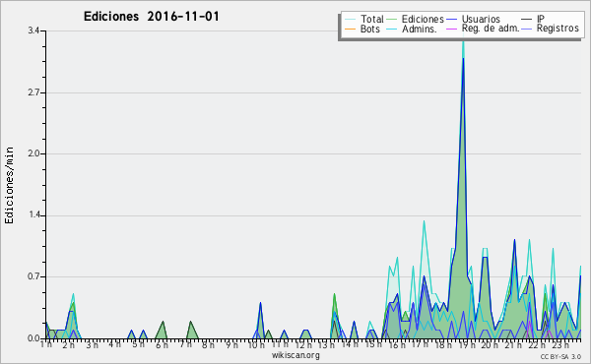591x364 pixels.
Task: Click the x-axis label '9 h'
Action: pyautogui.click(x=231, y=344)
